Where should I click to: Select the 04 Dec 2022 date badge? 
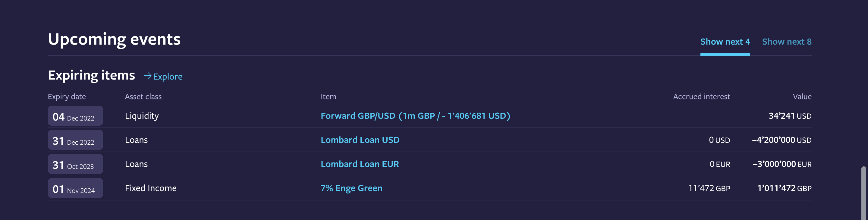pyautogui.click(x=75, y=116)
